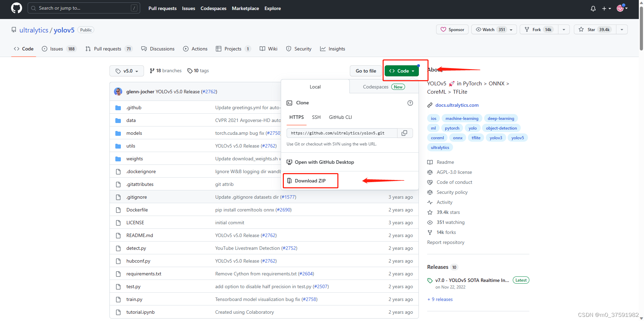The image size is (644, 321).
Task: Click the weights folder icon
Action: click(118, 159)
